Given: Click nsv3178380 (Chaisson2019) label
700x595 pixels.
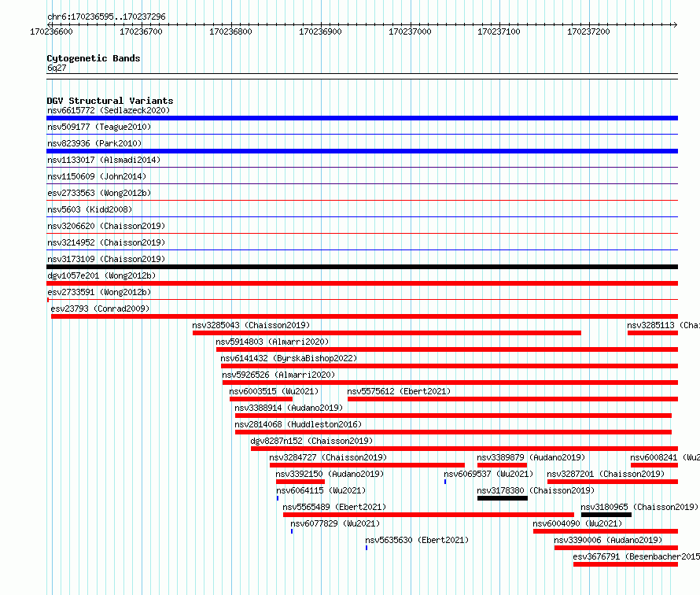Looking at the screenshot, I should pyautogui.click(x=536, y=490).
